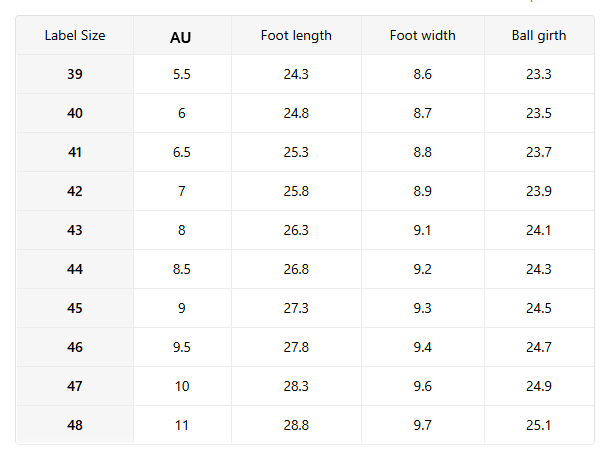
Task: Click AU value 5.5
Action: pyautogui.click(x=181, y=75)
